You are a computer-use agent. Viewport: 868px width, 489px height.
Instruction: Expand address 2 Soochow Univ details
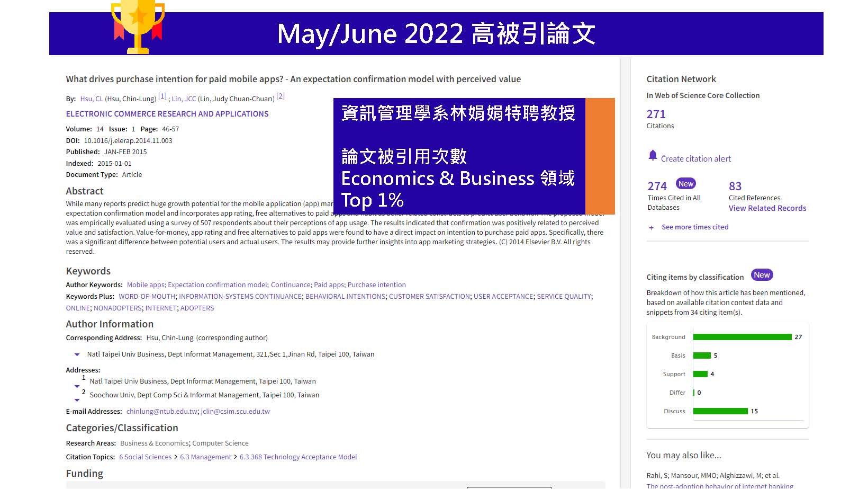(x=77, y=400)
